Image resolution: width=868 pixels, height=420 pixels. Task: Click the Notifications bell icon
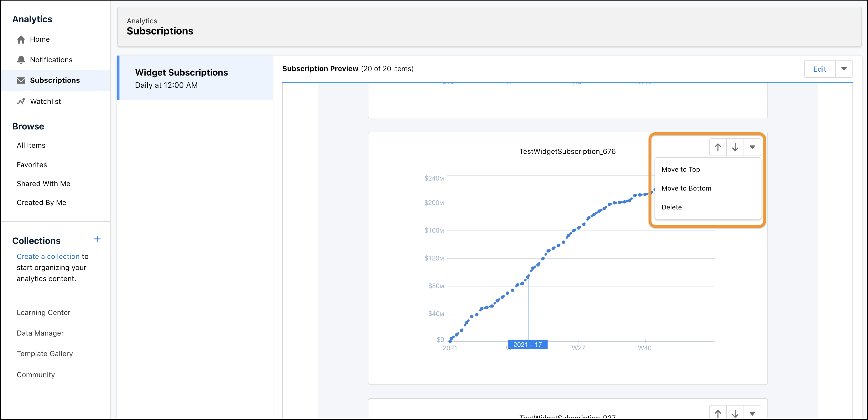(x=21, y=60)
